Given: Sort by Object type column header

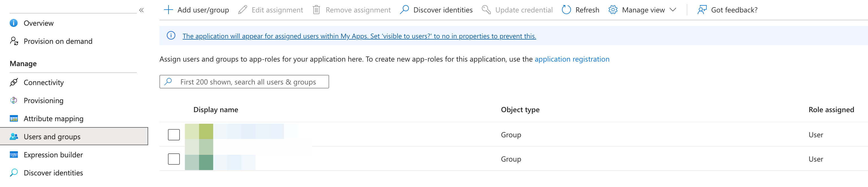Looking at the screenshot, I should (x=520, y=110).
